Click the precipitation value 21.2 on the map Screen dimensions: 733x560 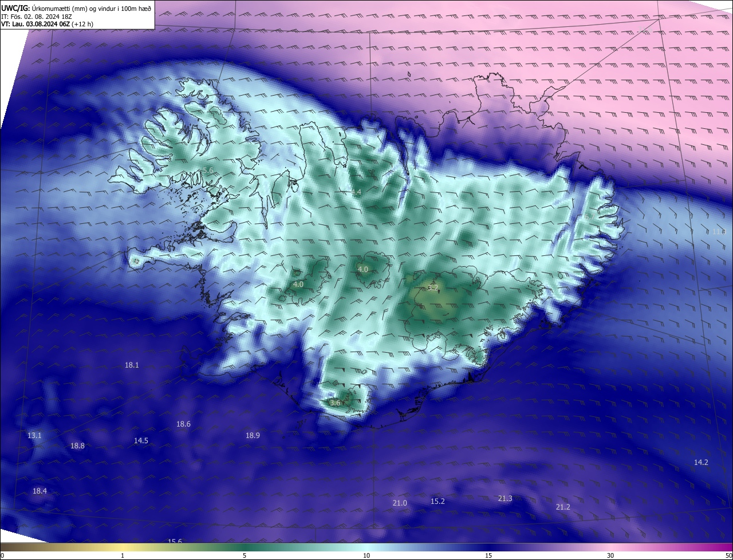pos(563,507)
